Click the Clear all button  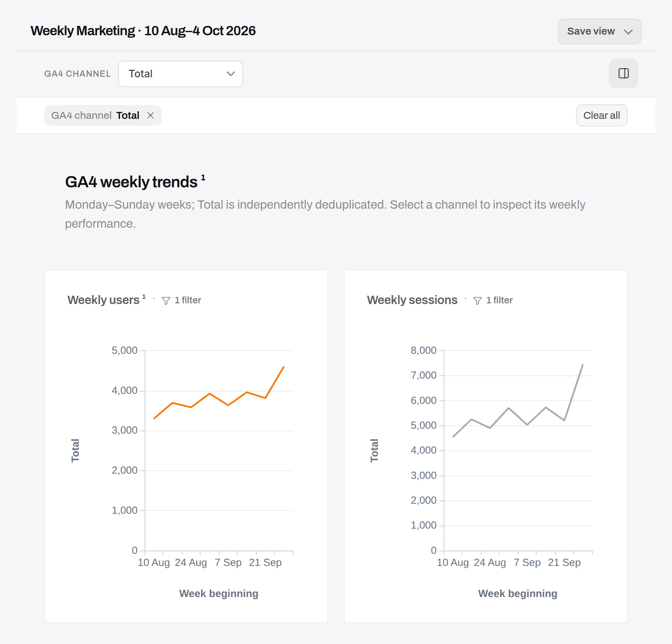[602, 115]
